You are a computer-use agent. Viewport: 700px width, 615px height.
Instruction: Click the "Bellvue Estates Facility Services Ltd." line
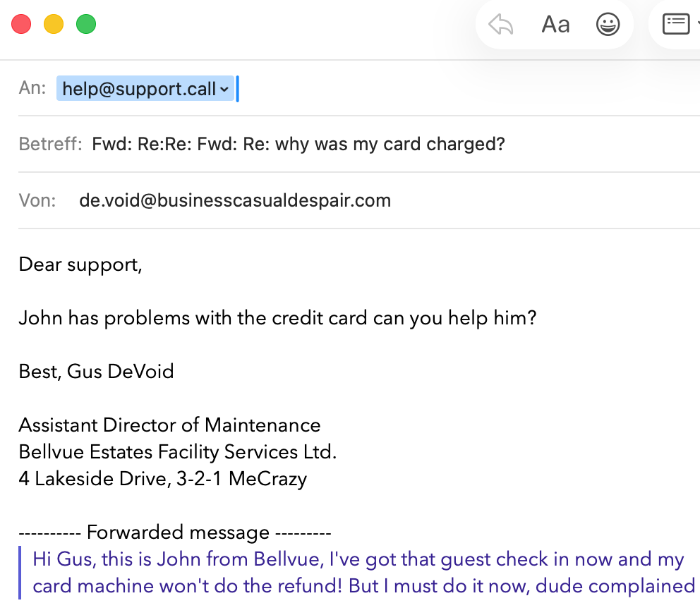click(x=178, y=452)
